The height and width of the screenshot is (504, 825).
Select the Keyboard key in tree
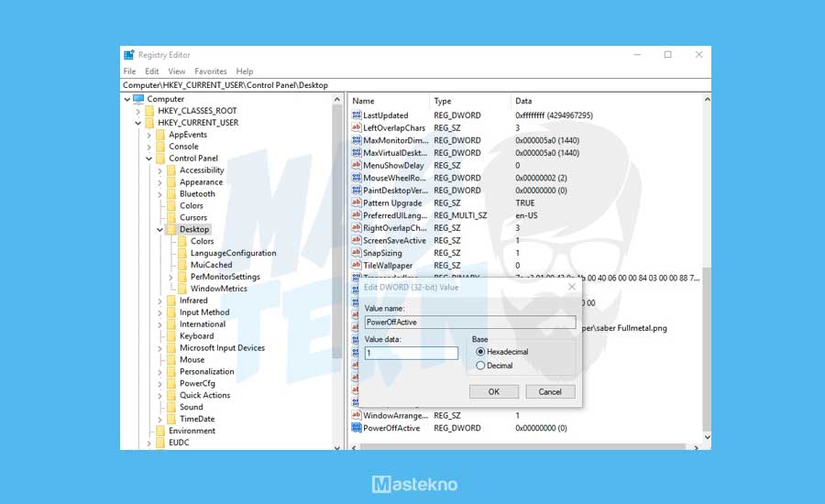pos(197,335)
